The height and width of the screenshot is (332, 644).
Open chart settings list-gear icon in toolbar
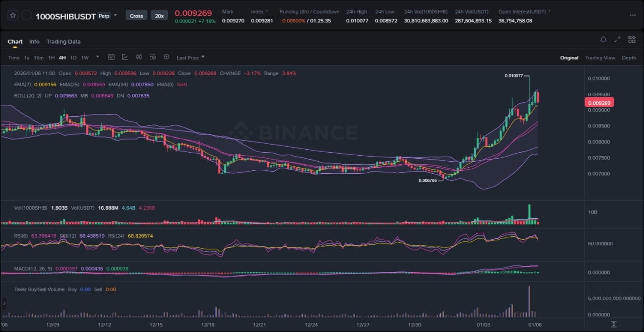point(152,57)
